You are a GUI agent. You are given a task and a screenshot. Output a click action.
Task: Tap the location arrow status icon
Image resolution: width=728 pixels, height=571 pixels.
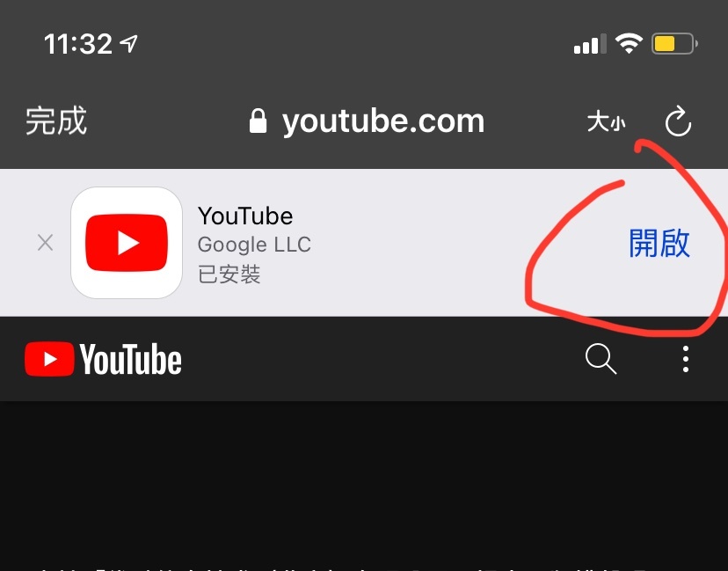(128, 44)
